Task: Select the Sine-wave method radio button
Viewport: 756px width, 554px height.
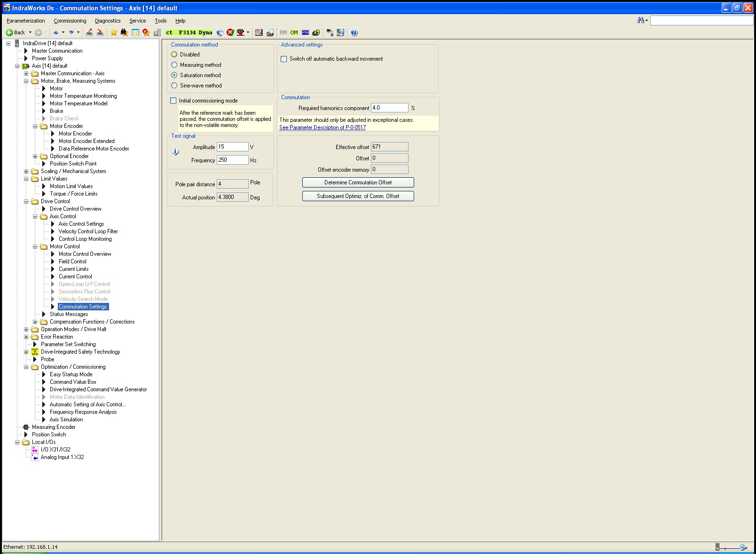Action: tap(174, 86)
